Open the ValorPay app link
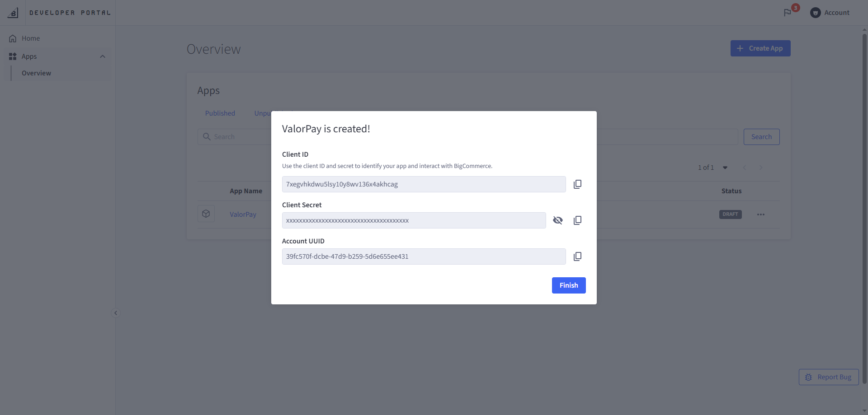Screen dimensions: 868x415 243,214
